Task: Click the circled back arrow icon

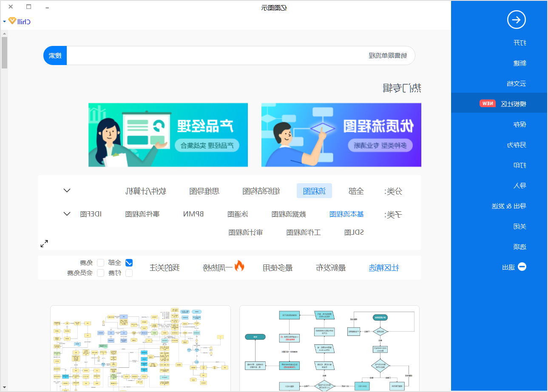Action: click(517, 20)
